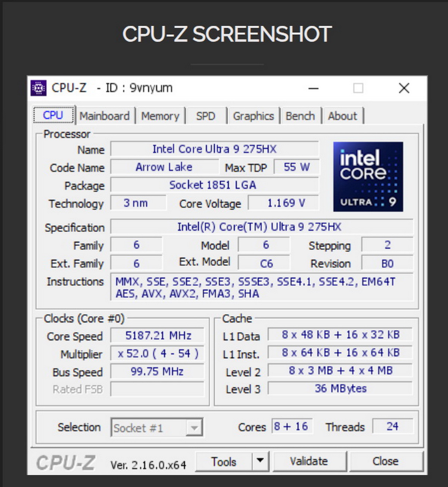Image resolution: width=448 pixels, height=487 pixels.
Task: Open the Tools dropdown arrow menu
Action: pyautogui.click(x=261, y=461)
